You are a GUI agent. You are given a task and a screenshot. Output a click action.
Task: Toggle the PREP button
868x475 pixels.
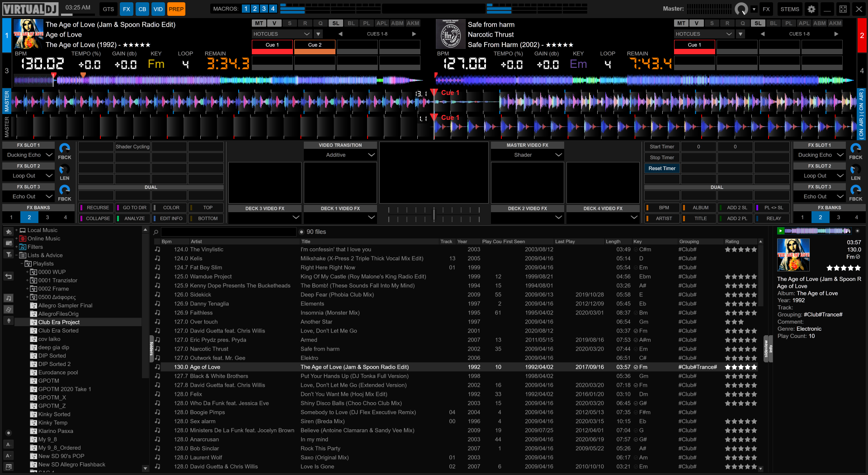point(176,9)
